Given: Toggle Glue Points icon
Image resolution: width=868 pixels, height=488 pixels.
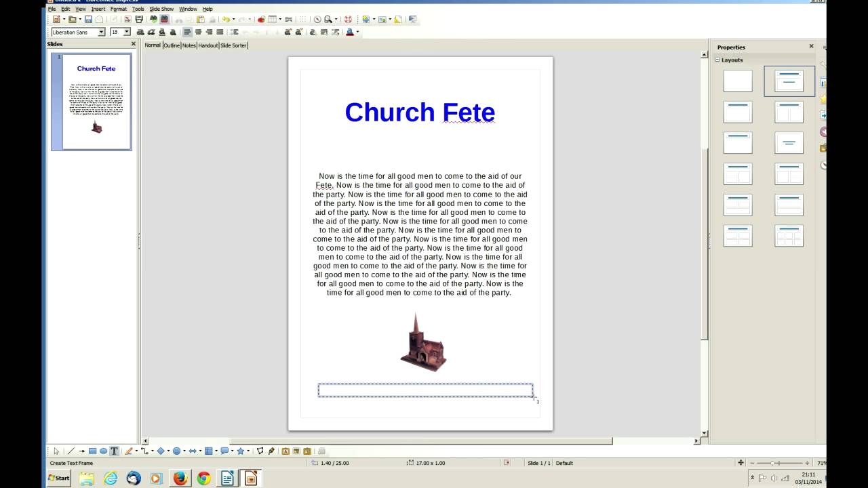Looking at the screenshot, I should coord(271,451).
